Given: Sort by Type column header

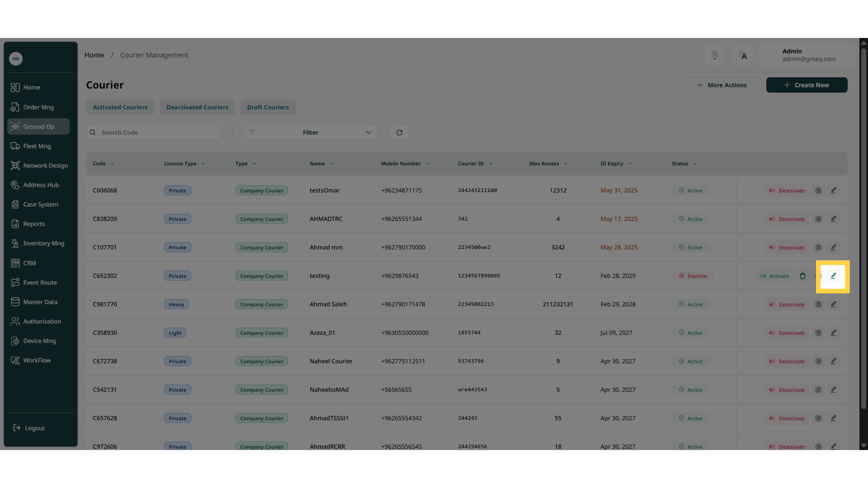Looking at the screenshot, I should tap(245, 164).
